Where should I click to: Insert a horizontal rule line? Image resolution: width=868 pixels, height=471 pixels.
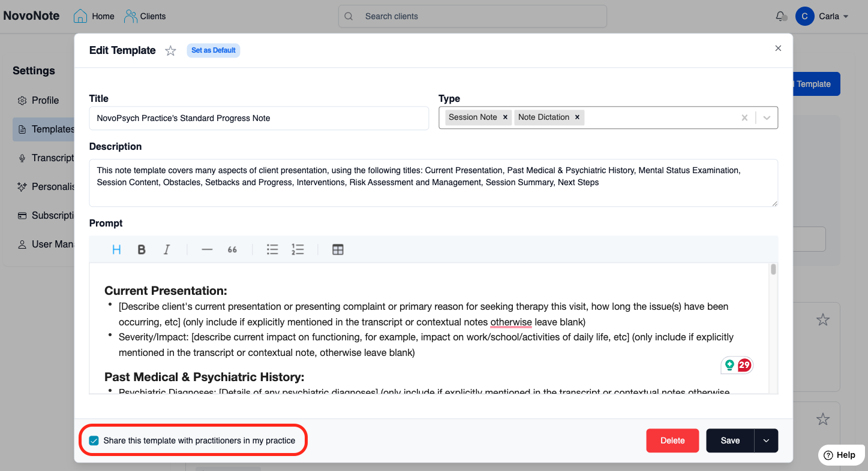[x=207, y=250]
